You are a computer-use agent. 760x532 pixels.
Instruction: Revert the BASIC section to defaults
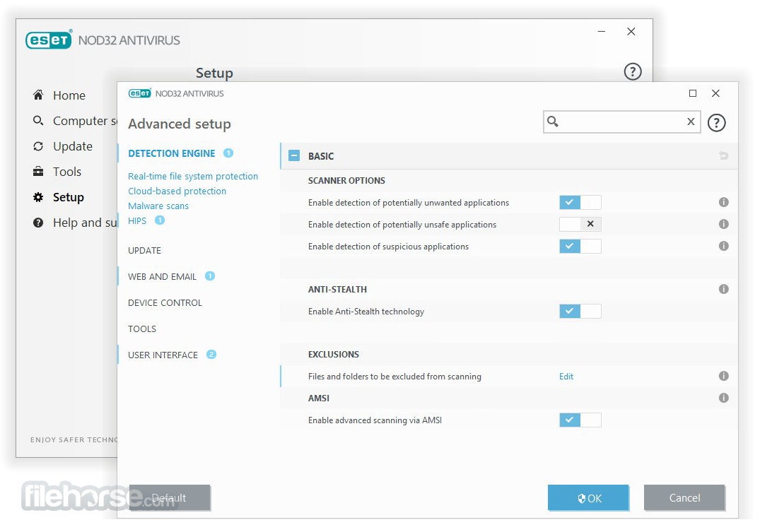coord(724,155)
